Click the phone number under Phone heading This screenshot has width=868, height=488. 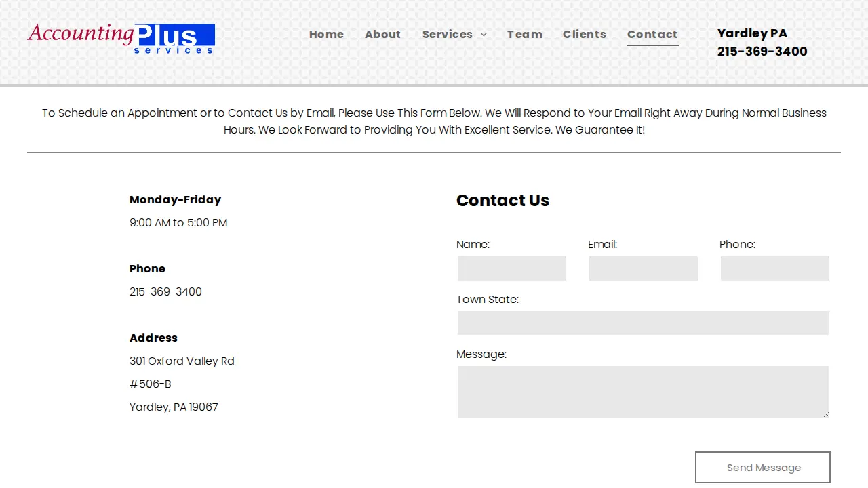pyautogui.click(x=165, y=291)
